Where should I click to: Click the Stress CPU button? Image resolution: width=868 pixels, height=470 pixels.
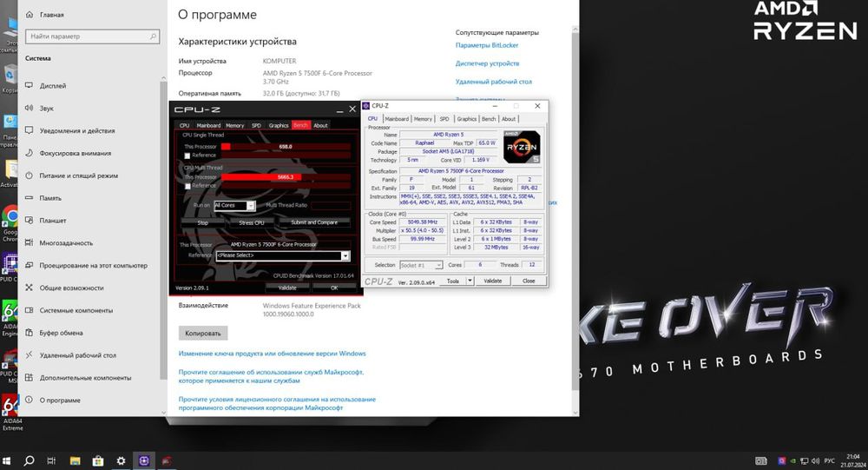pos(252,222)
